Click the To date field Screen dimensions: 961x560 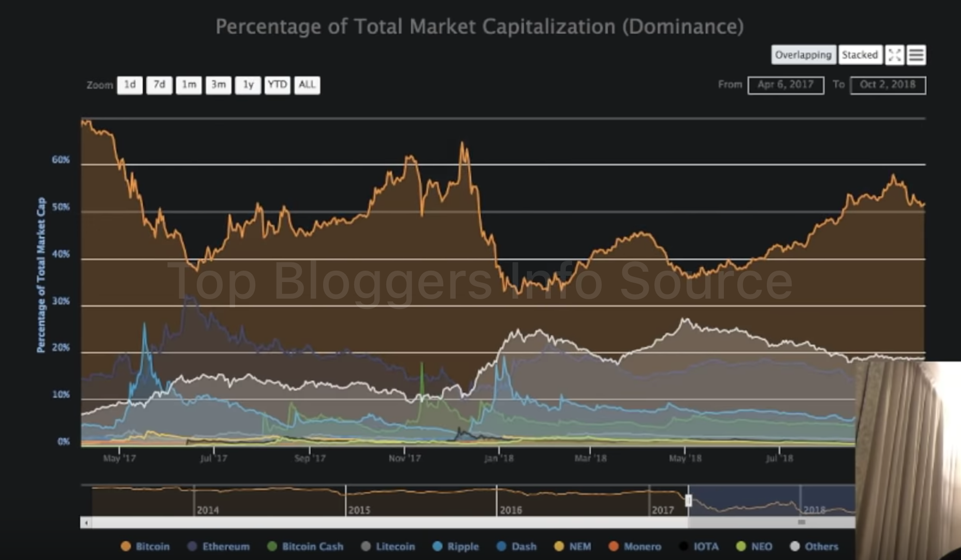click(x=887, y=85)
